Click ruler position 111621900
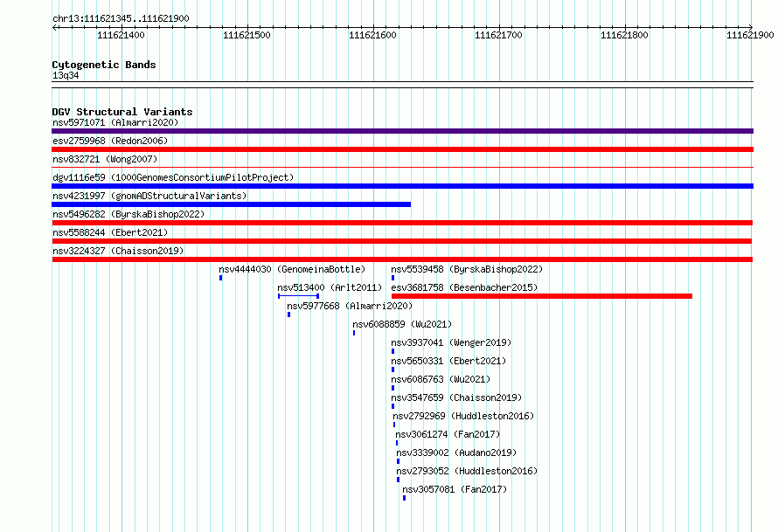The image size is (778, 532). pos(750,35)
